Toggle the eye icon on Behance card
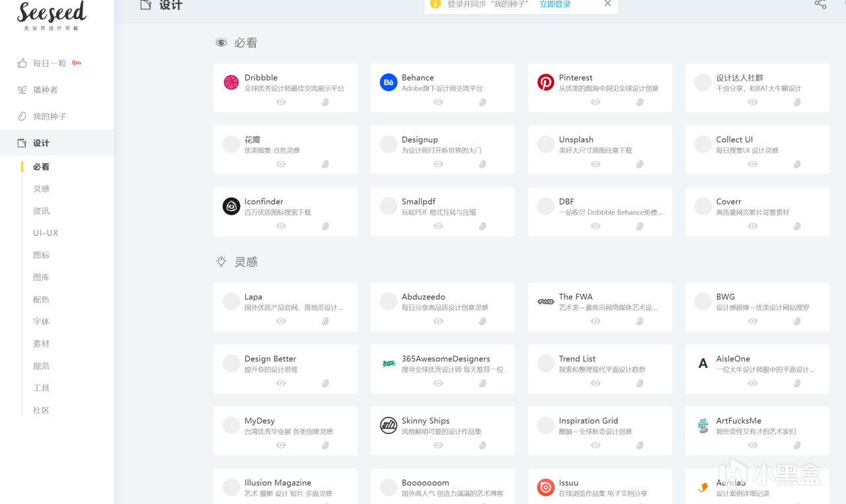The width and height of the screenshot is (846, 504). pos(438,102)
